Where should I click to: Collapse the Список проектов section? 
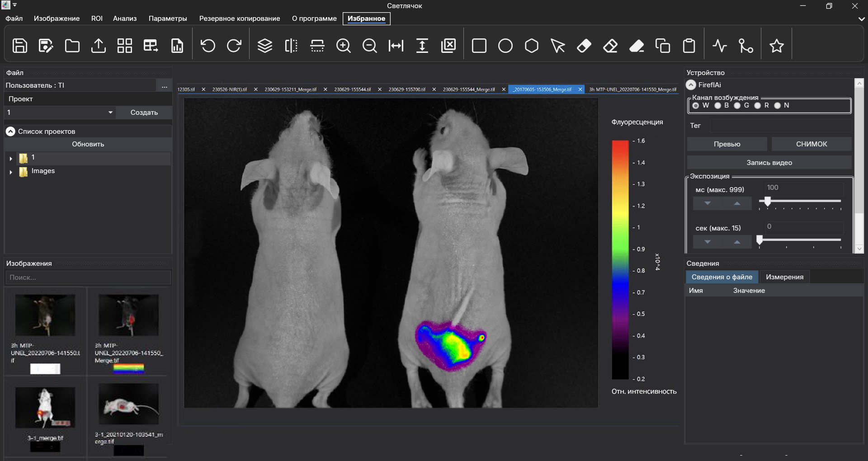click(x=10, y=132)
